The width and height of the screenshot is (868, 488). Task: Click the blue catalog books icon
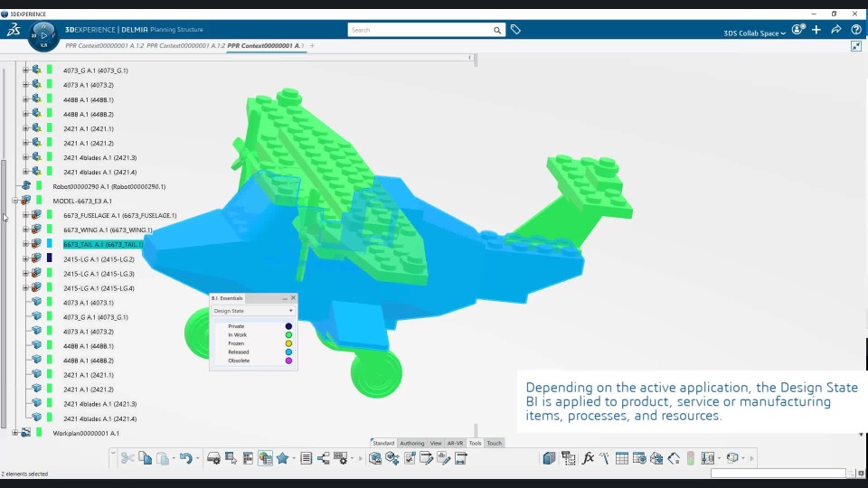(549, 458)
